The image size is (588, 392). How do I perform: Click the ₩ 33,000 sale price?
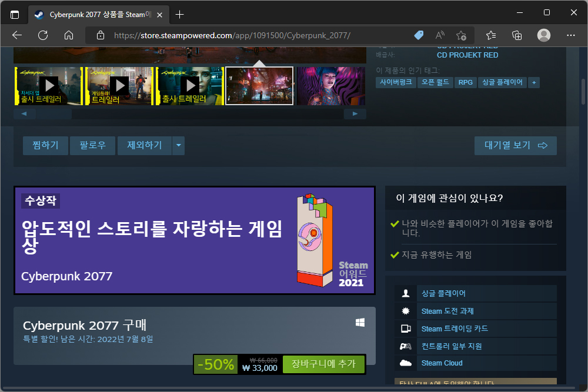pos(260,368)
